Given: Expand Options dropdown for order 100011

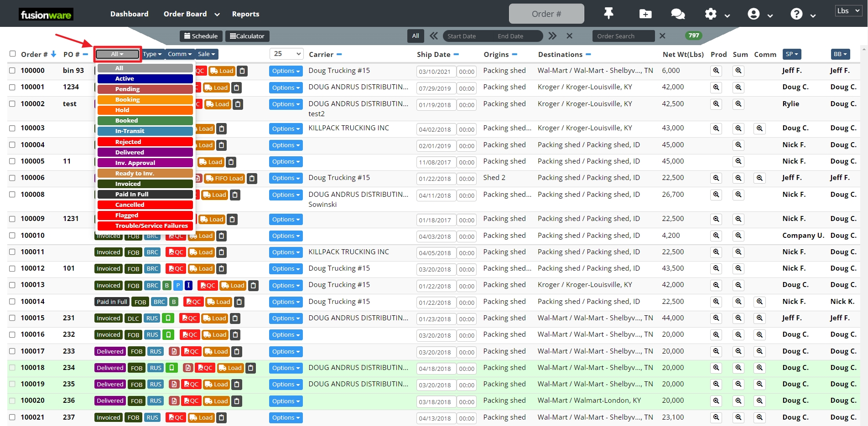Looking at the screenshot, I should pyautogui.click(x=286, y=252).
